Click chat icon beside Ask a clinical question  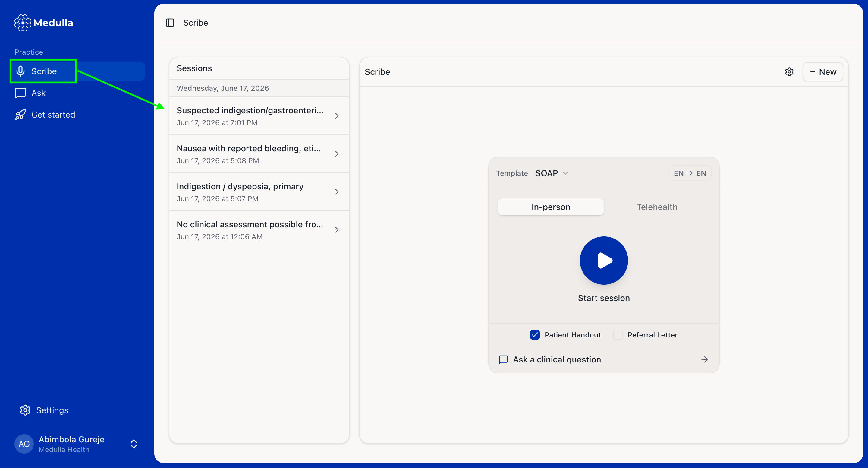(x=503, y=359)
